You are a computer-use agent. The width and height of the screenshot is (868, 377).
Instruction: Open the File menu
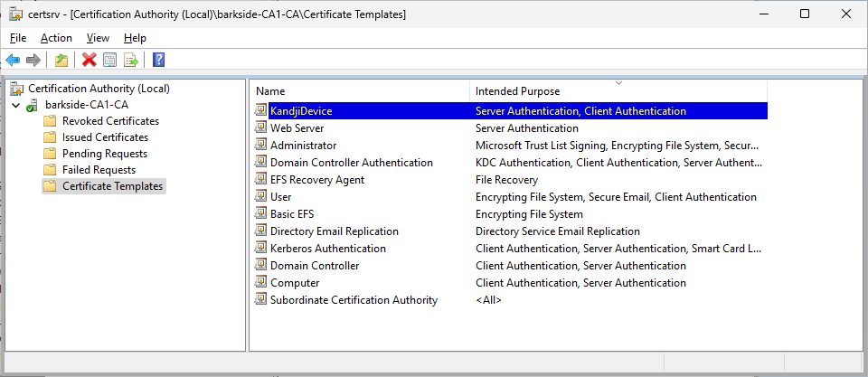[19, 38]
